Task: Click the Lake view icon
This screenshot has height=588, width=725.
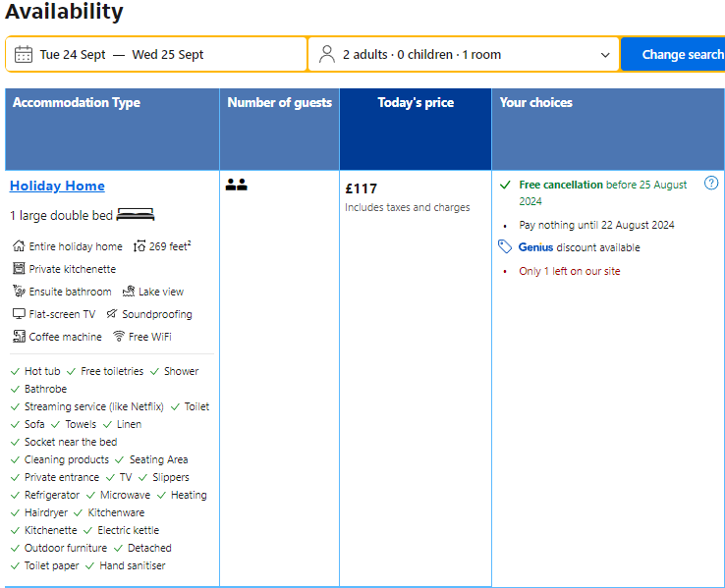Action: pyautogui.click(x=129, y=292)
